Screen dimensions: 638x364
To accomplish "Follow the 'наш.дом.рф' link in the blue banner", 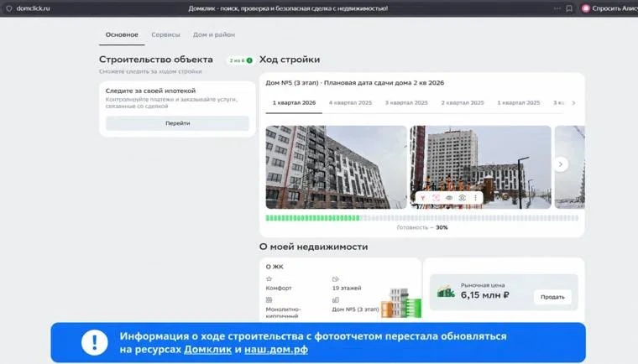I will click(276, 350).
